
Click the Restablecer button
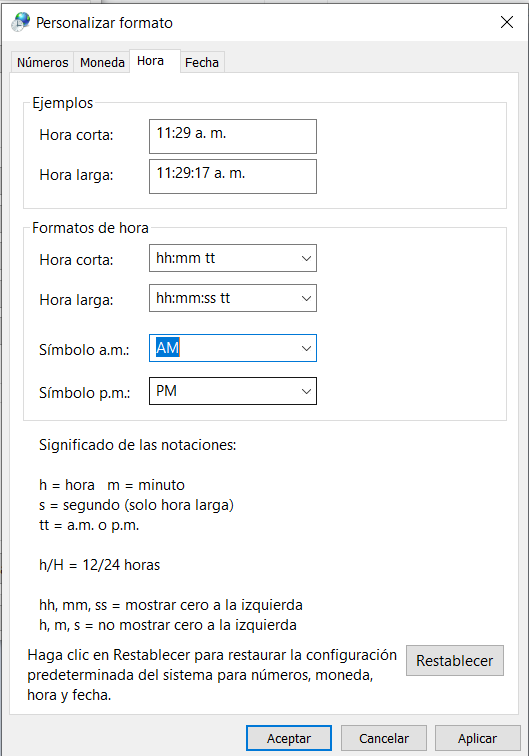(x=455, y=661)
